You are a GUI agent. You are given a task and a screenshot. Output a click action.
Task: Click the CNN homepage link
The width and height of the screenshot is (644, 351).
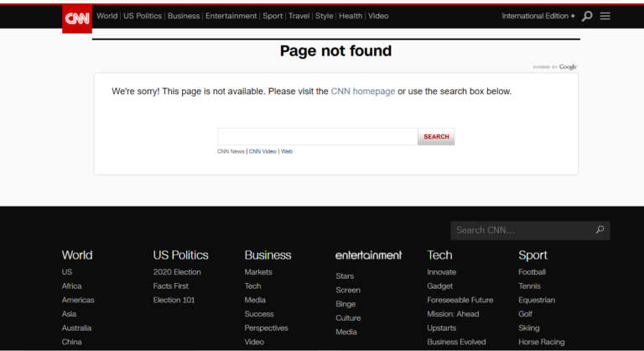362,92
